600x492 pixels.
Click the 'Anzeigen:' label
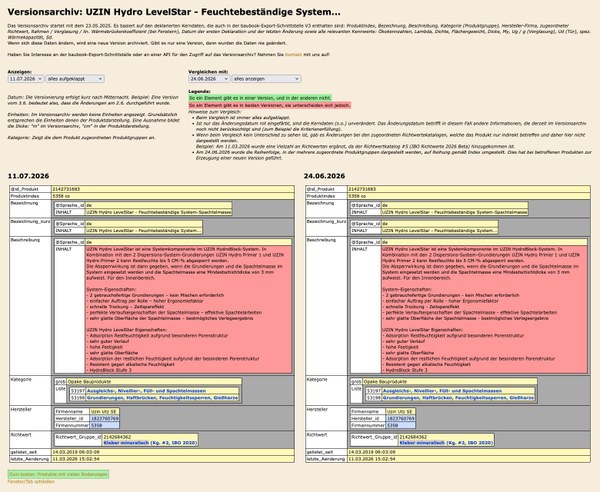pos(20,72)
